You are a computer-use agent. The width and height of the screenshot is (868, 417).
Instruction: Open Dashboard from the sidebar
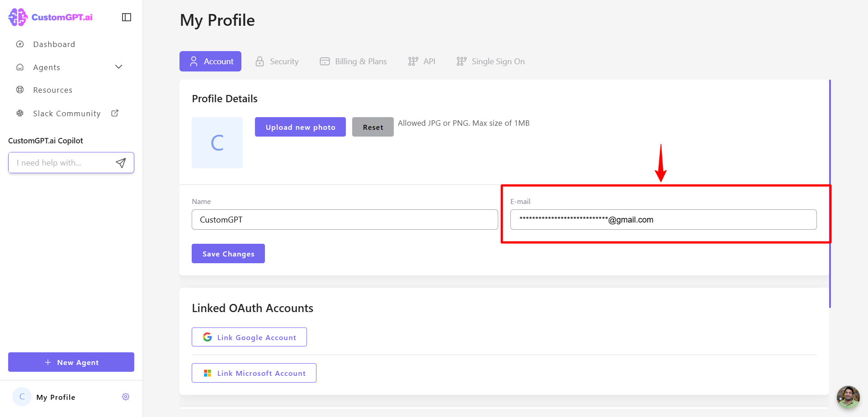54,44
